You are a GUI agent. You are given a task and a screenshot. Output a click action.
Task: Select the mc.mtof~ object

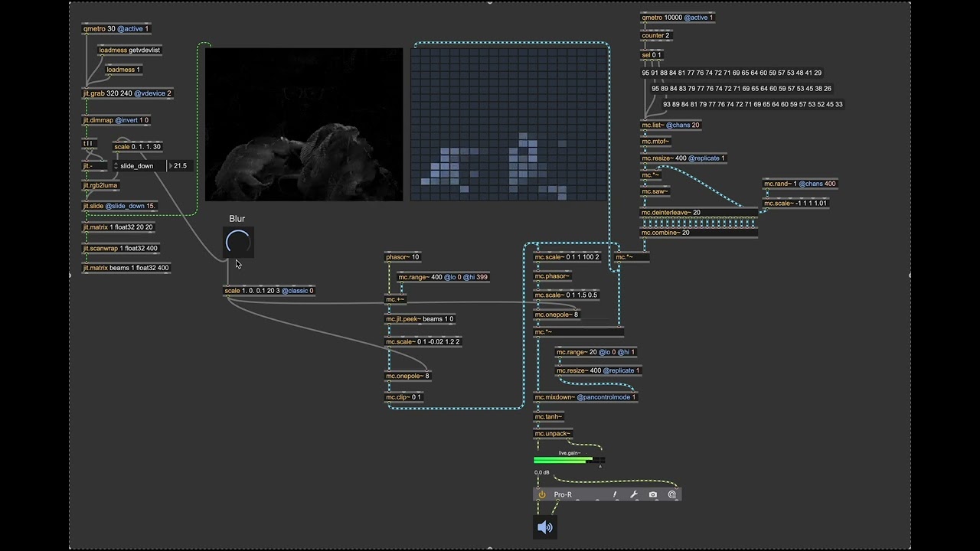tap(656, 142)
